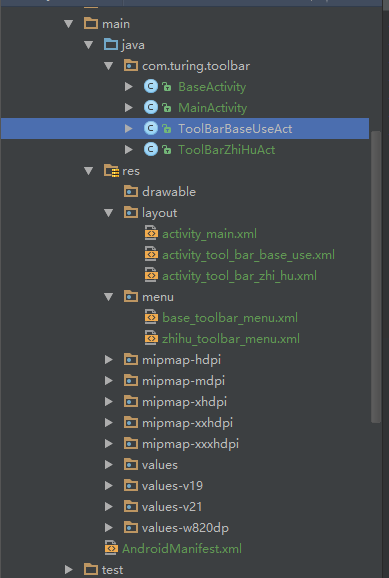389x578 pixels.
Task: Expand the values-w820dp folder arrow
Action: click(x=109, y=528)
